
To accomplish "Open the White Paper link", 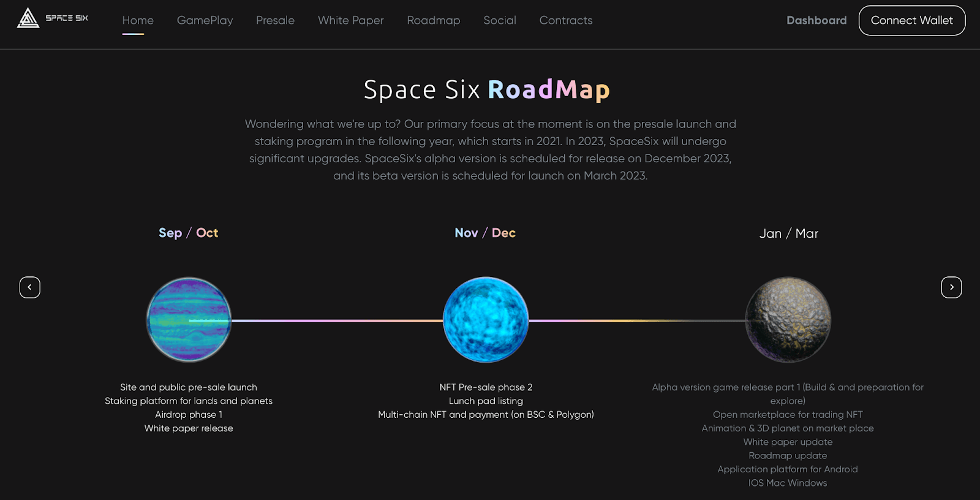I will point(350,20).
